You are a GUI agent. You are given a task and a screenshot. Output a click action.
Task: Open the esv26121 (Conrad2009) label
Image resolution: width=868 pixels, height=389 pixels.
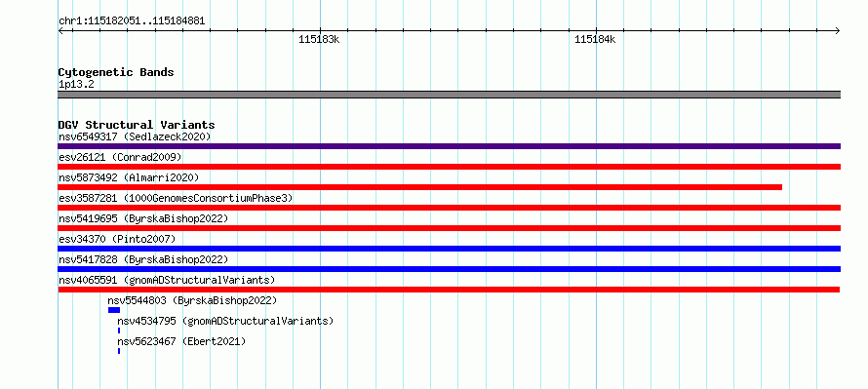click(120, 157)
